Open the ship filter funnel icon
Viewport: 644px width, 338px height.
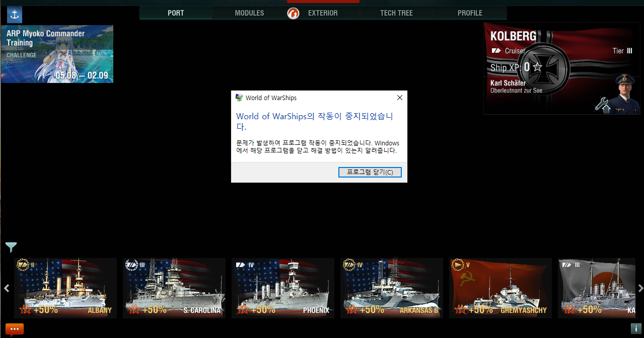pyautogui.click(x=11, y=247)
